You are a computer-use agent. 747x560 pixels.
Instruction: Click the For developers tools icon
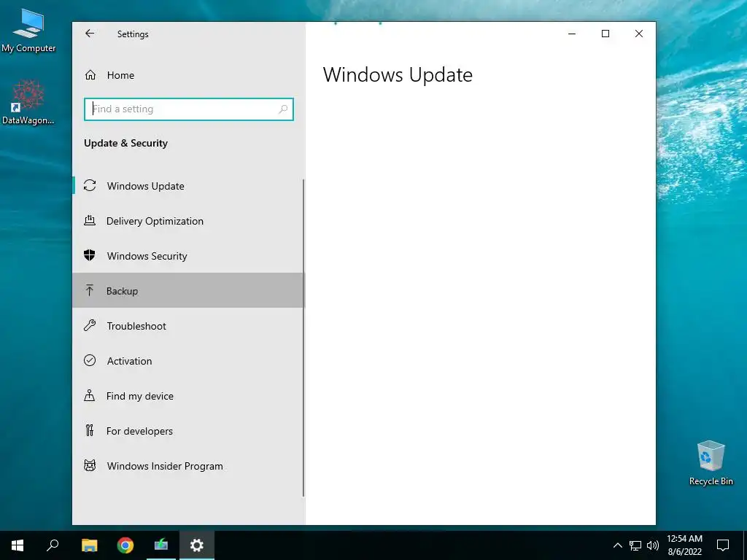[x=90, y=430]
